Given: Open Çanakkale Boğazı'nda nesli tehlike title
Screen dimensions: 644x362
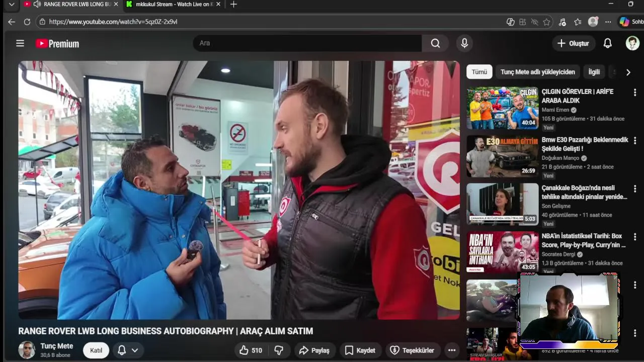Looking at the screenshot, I should [585, 193].
